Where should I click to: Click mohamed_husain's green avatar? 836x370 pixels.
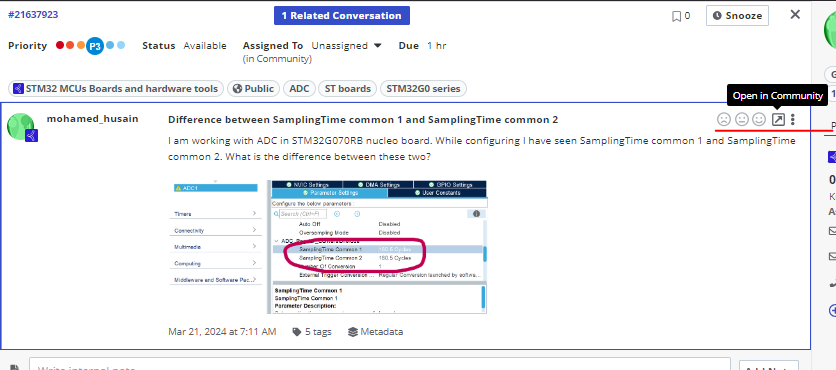tap(21, 126)
